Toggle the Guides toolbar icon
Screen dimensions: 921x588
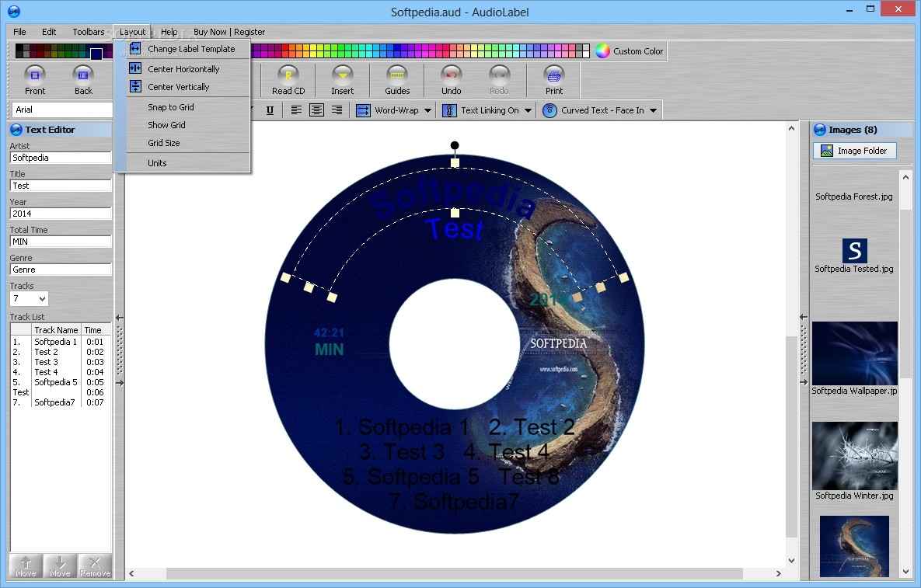click(397, 75)
